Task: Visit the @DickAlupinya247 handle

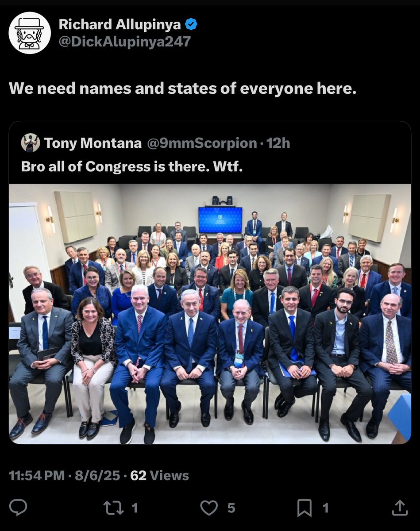Action: (125, 42)
